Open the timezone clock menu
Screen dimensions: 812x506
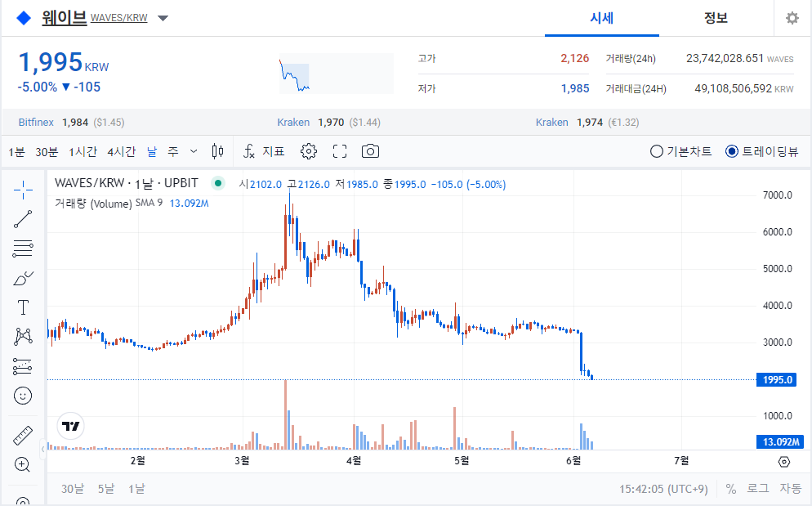[663, 489]
